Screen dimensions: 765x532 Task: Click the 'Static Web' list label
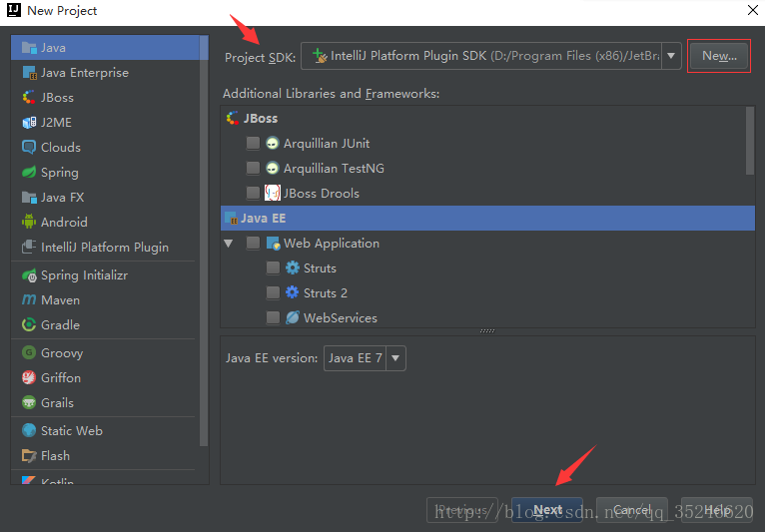tap(72, 431)
